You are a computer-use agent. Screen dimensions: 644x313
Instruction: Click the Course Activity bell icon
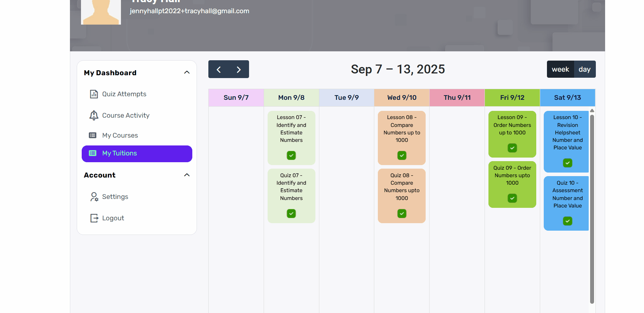[x=94, y=115]
